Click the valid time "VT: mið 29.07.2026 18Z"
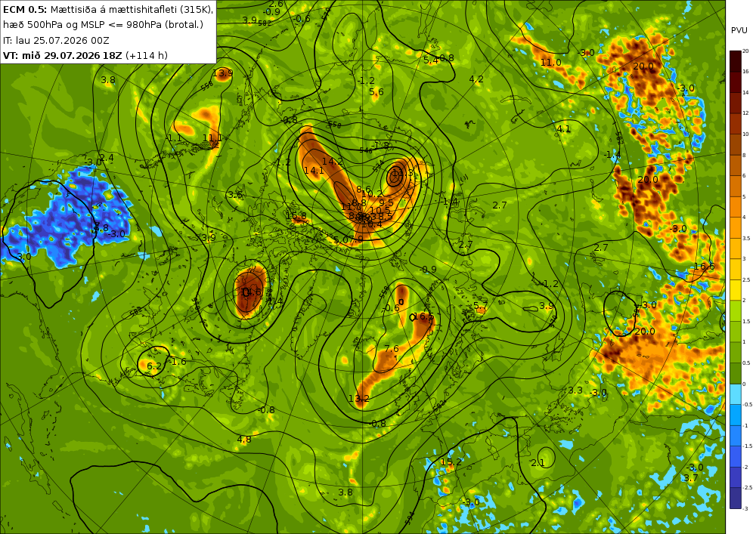This screenshot has height=534, width=756. pyautogui.click(x=63, y=55)
